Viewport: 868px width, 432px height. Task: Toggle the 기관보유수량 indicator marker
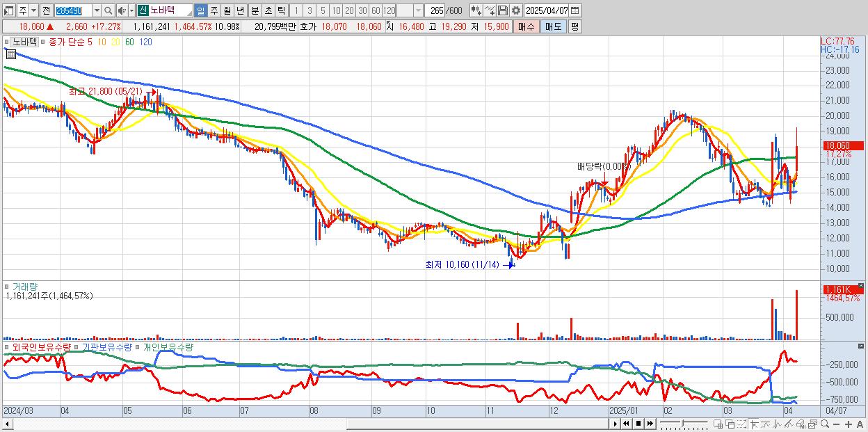[x=77, y=346]
